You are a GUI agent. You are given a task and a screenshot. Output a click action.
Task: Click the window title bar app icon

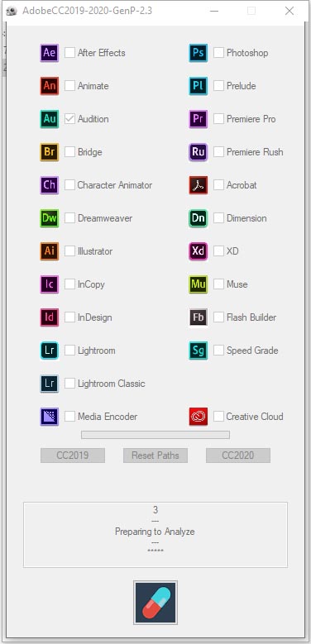click(x=12, y=11)
